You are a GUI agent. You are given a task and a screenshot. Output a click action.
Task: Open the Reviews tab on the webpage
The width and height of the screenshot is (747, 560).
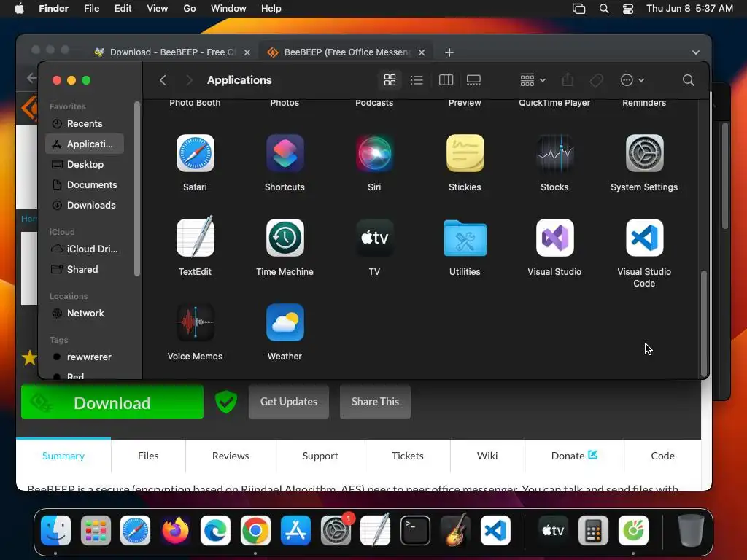click(231, 456)
